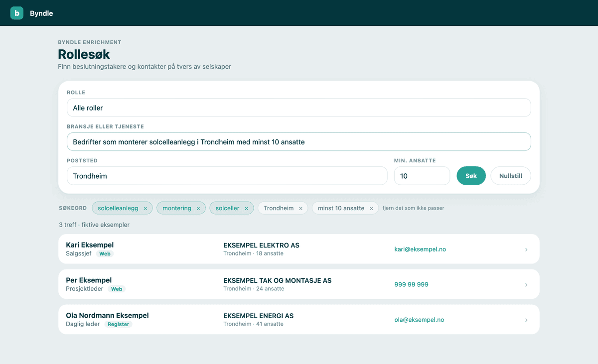This screenshot has height=364, width=598.
Task: Click company EKSEMPEL ENERGI AS
Action: pos(258,316)
